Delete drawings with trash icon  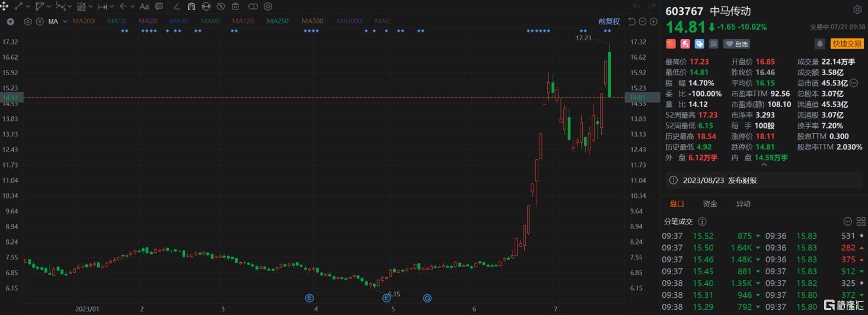tap(235, 7)
